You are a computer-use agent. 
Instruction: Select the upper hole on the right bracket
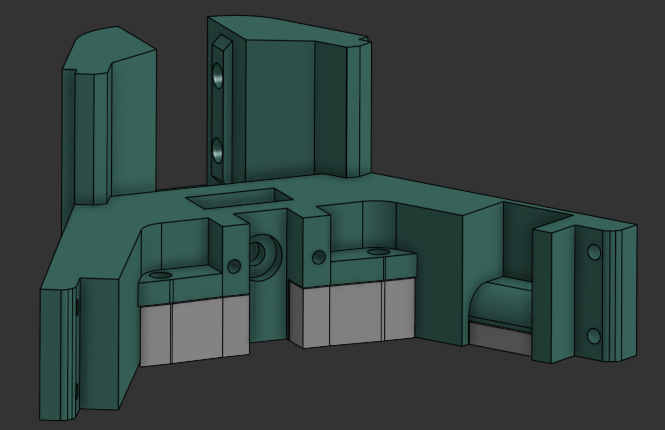(594, 252)
